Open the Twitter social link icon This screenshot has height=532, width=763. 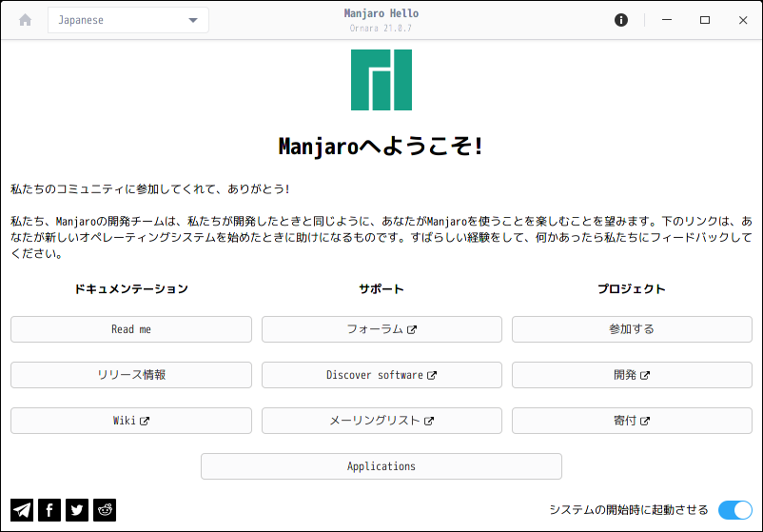tap(77, 510)
